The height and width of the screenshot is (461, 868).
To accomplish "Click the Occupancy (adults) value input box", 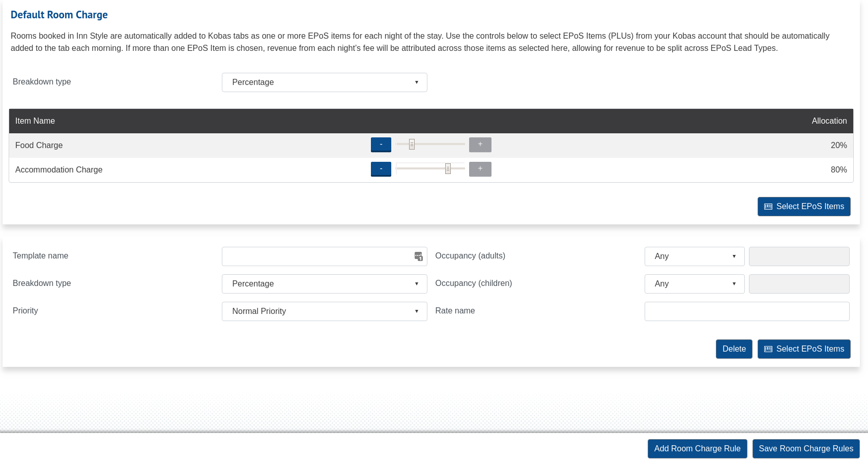I will [799, 256].
